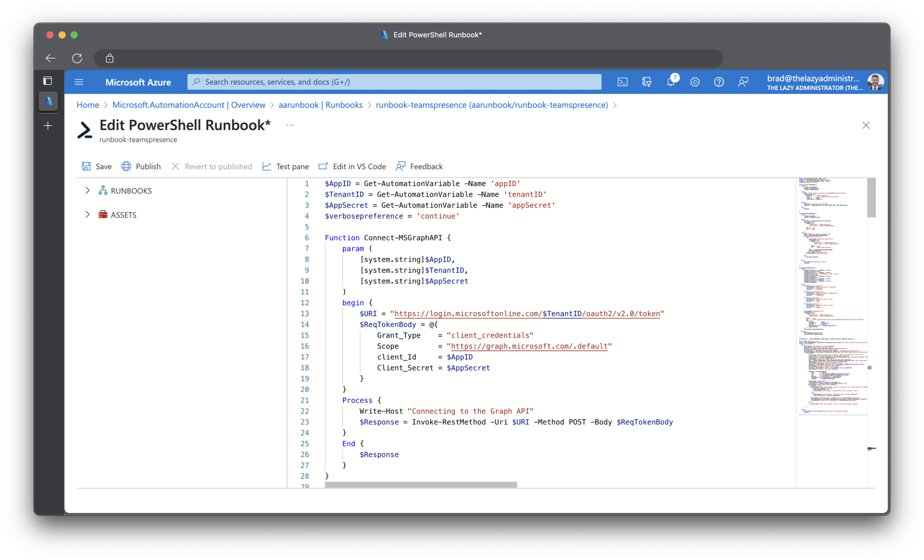Screen dimensions: 924x560
Task: Navigate to Home breadcrumb
Action: coord(88,105)
